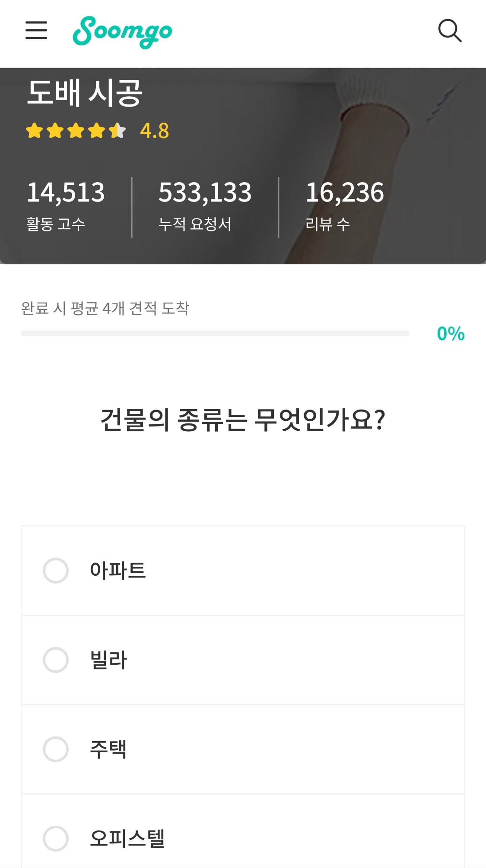The width and height of the screenshot is (486, 868).
Task: Click the 도배 시공 title
Action: coord(85,93)
